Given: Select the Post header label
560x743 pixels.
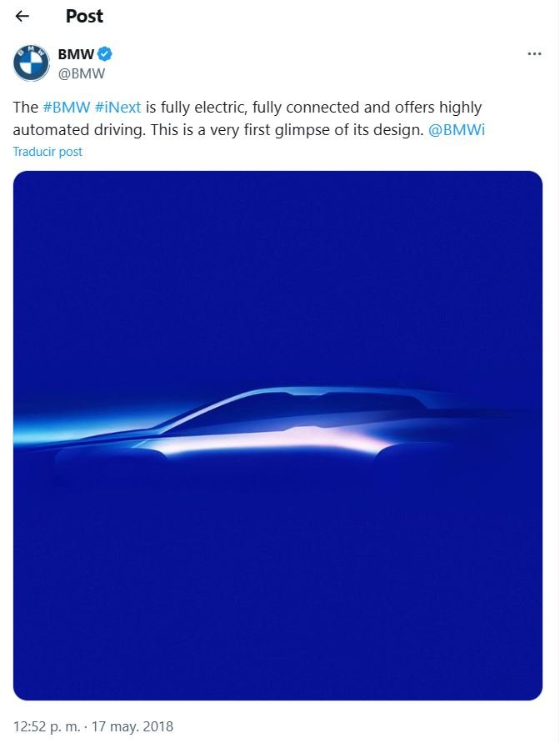Looking at the screenshot, I should pyautogui.click(x=84, y=16).
